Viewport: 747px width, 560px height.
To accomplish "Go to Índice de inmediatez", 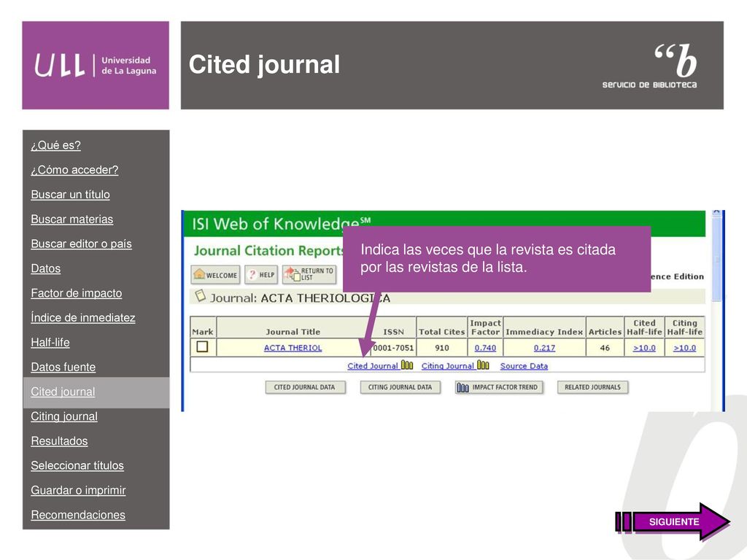I will click(x=83, y=318).
